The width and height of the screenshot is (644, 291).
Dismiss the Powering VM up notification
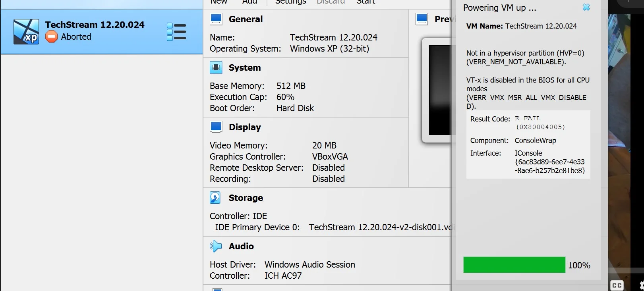click(586, 8)
